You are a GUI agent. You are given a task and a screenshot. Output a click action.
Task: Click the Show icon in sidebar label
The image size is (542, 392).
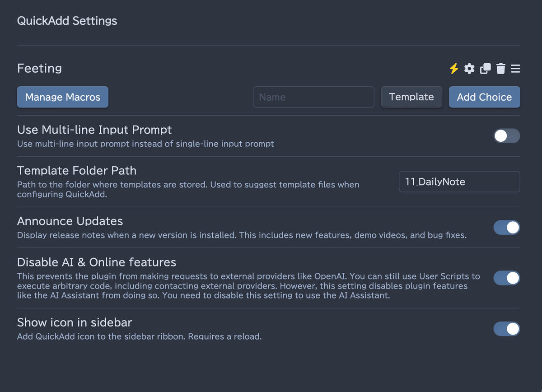[x=75, y=322]
